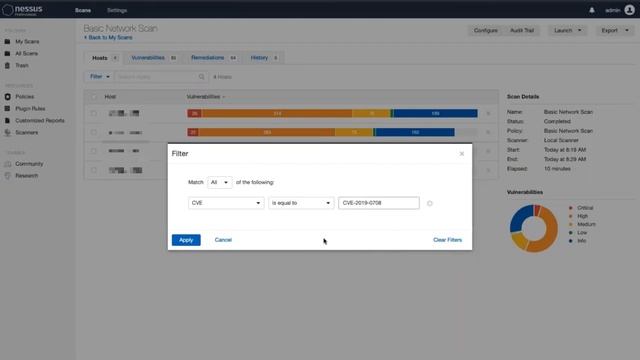Click the Plugin Rules icon
This screenshot has height=360, width=640.
pyautogui.click(x=7, y=109)
